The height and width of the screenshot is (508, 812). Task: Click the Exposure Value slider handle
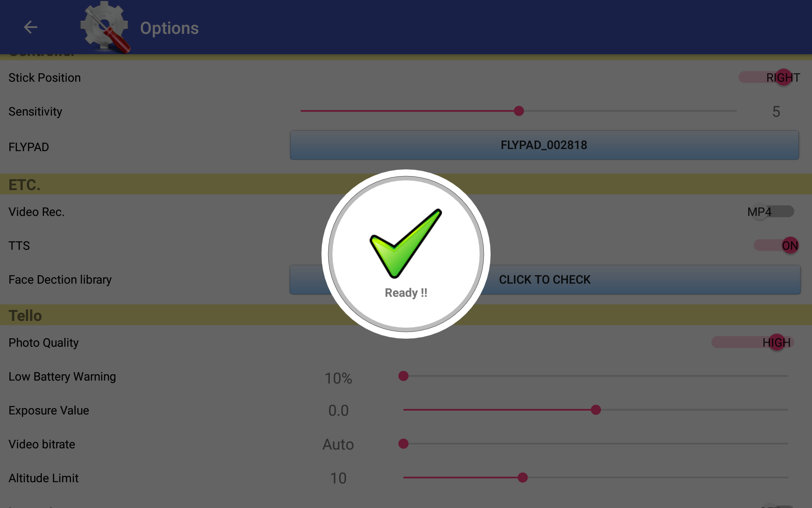click(x=596, y=410)
